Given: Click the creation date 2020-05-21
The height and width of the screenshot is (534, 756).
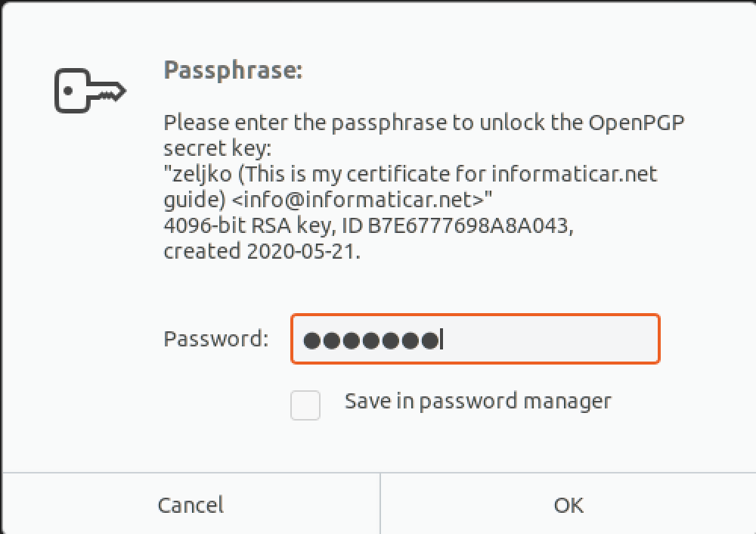Looking at the screenshot, I should pos(301,251).
